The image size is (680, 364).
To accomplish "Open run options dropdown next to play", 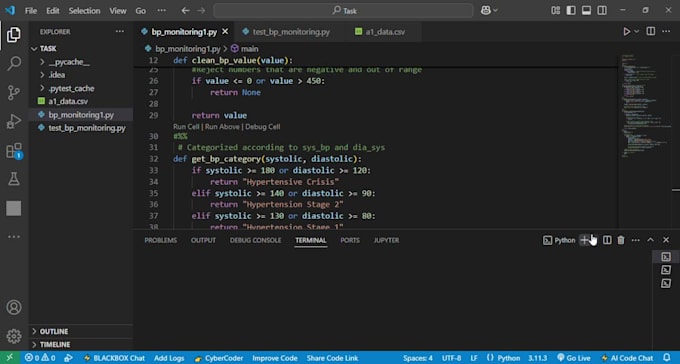I will pos(637,31).
